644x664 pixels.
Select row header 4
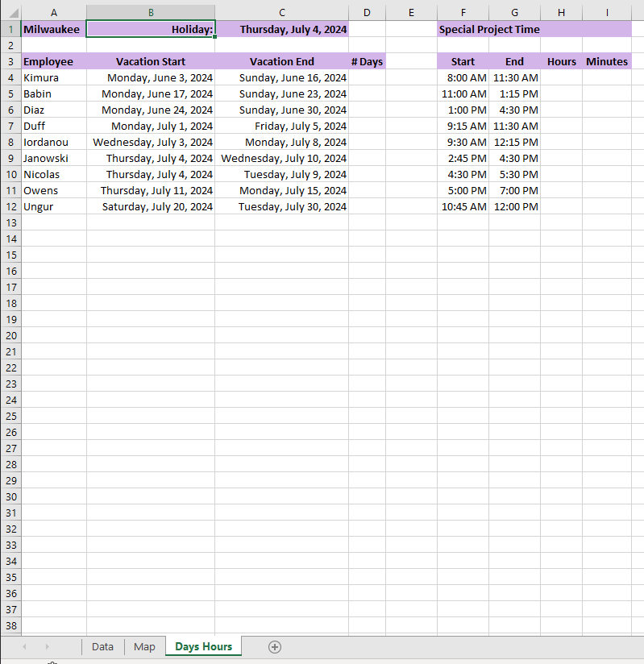10,77
